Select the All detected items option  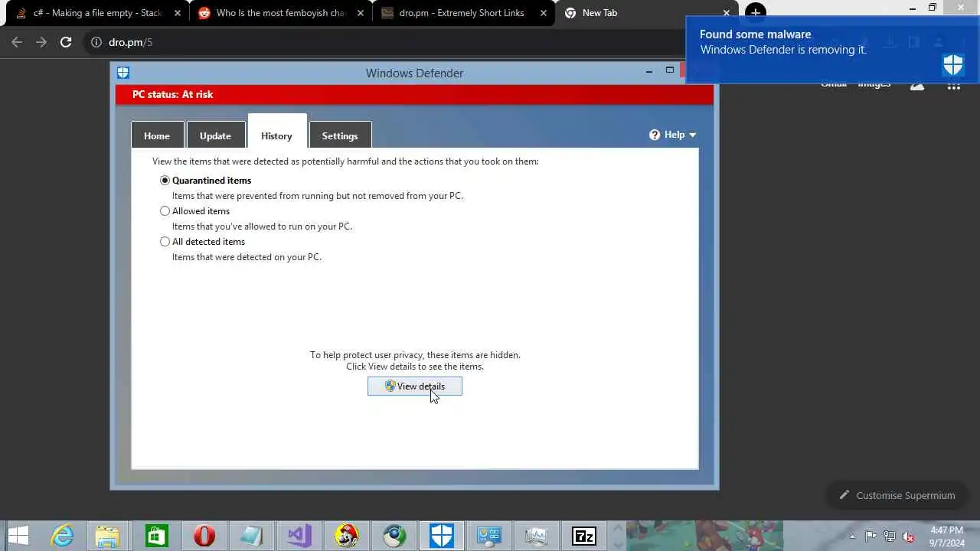(x=165, y=242)
